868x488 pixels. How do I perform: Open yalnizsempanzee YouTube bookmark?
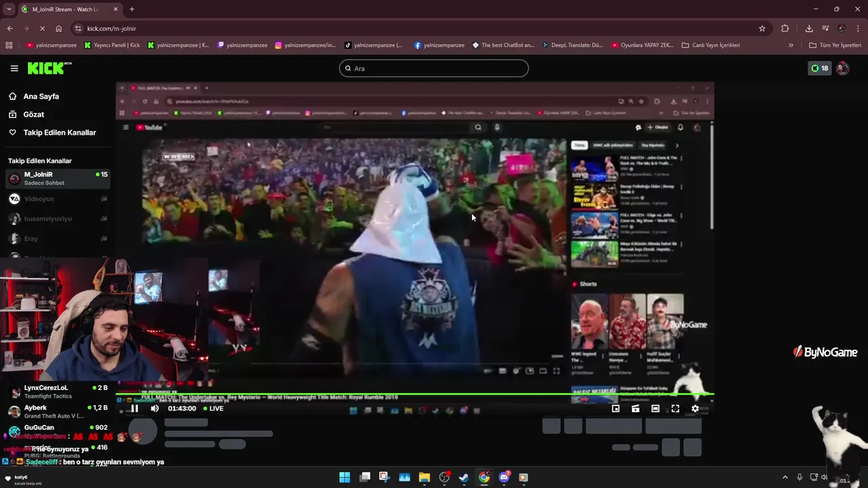52,45
